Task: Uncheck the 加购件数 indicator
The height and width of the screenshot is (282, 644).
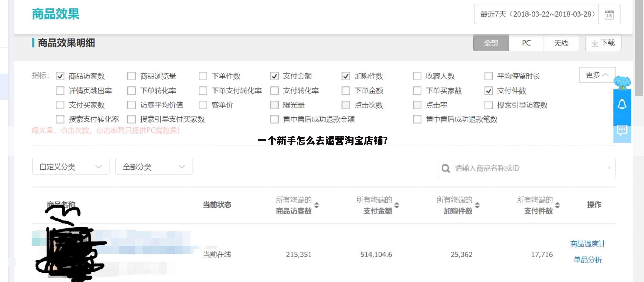Action: 346,76
